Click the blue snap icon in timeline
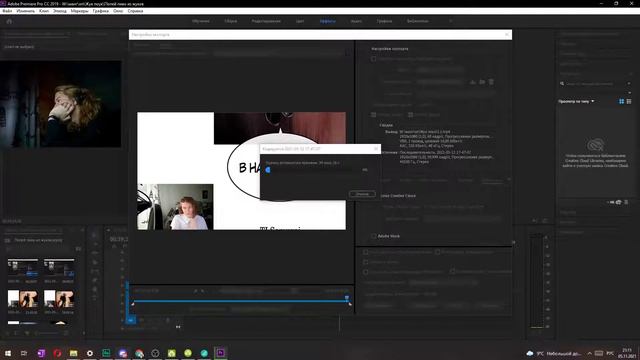 (131, 320)
